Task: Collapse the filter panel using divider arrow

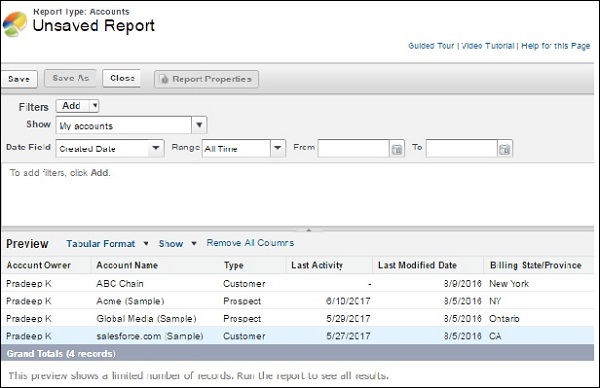Action: pos(308,230)
